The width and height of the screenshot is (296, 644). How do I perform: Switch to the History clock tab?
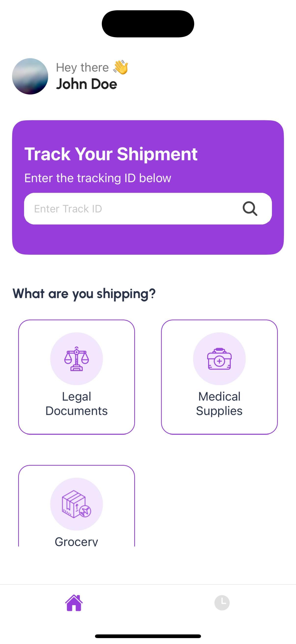click(222, 603)
